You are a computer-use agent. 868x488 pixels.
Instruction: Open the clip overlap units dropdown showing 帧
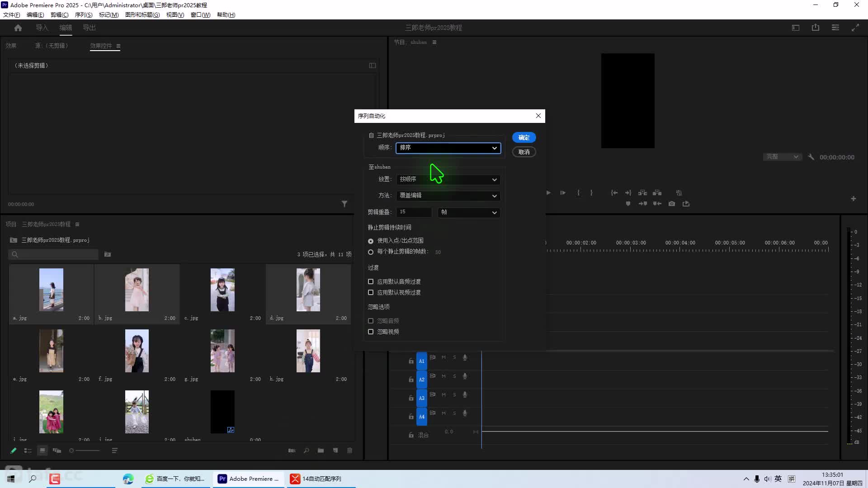click(x=469, y=212)
